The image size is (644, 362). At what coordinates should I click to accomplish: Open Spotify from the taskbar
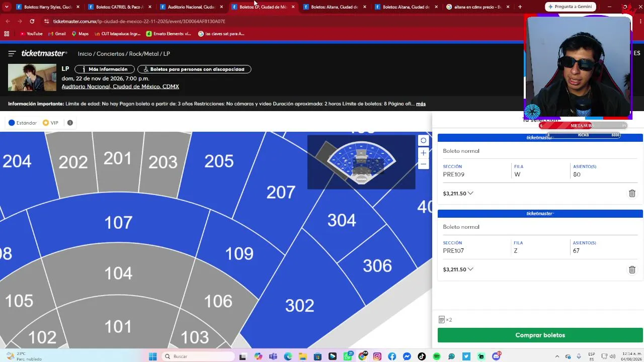pyautogui.click(x=437, y=356)
